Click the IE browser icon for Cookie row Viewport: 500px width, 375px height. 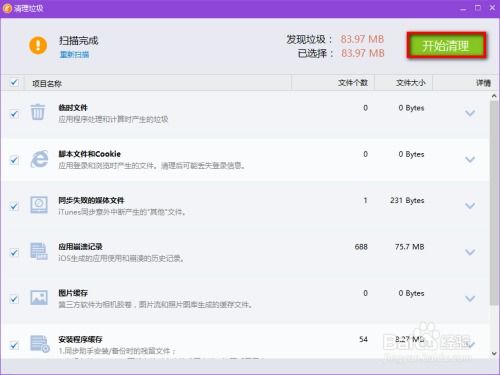pyautogui.click(x=39, y=159)
